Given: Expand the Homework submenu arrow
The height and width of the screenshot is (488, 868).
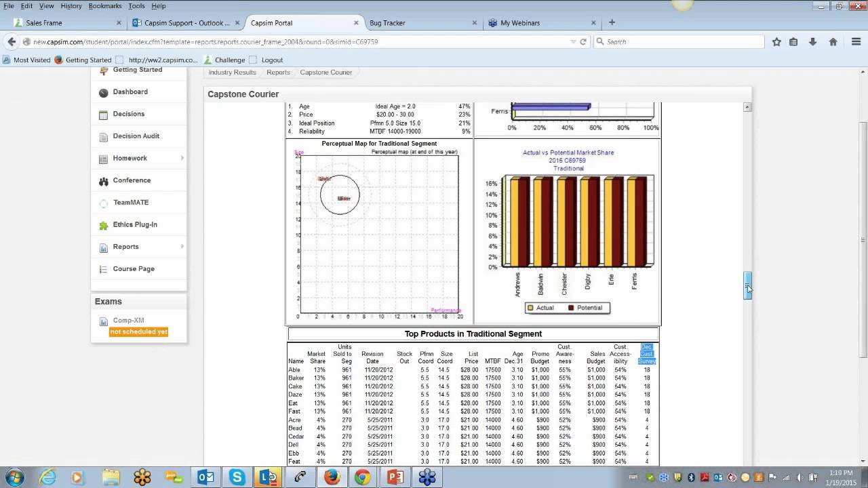Looking at the screenshot, I should pyautogui.click(x=182, y=158).
